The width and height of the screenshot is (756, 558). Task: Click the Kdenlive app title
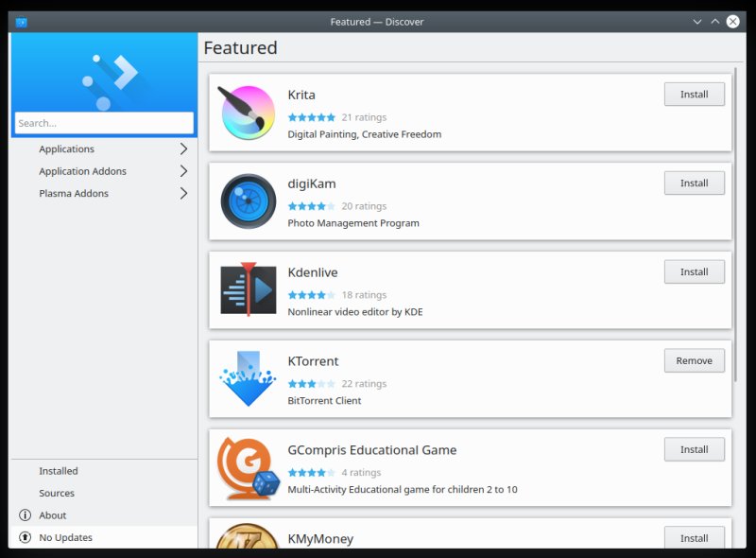tap(313, 272)
